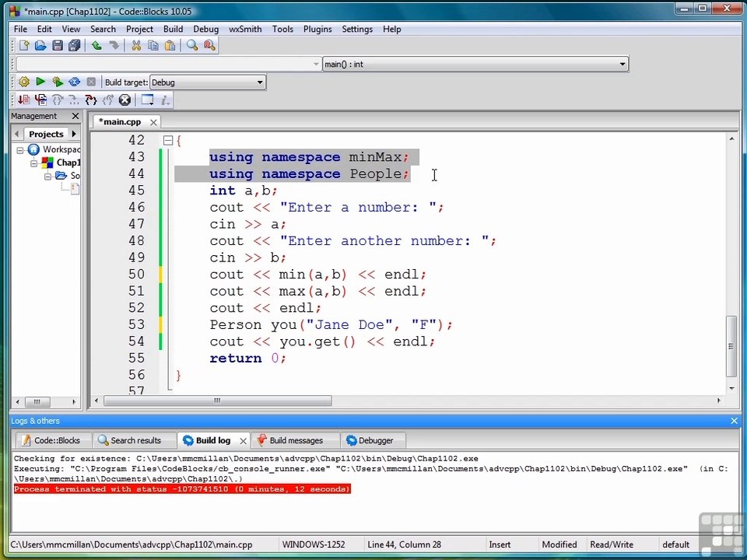Open the Help menu

pyautogui.click(x=391, y=29)
